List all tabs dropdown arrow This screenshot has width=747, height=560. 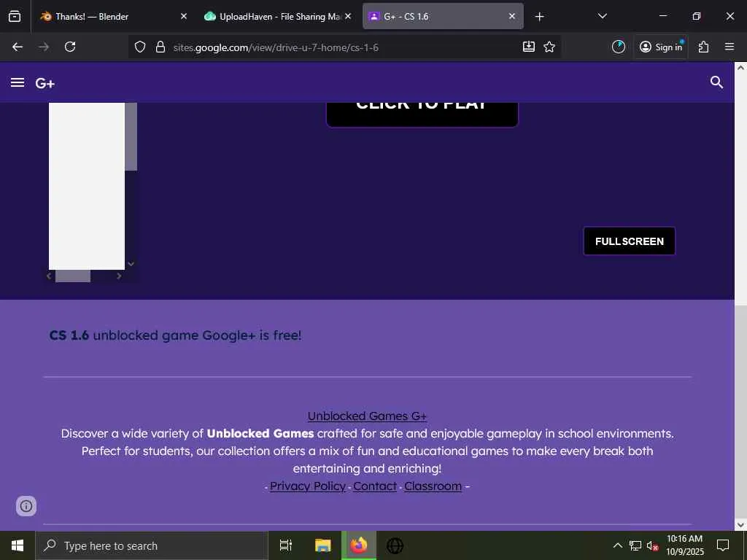602,16
